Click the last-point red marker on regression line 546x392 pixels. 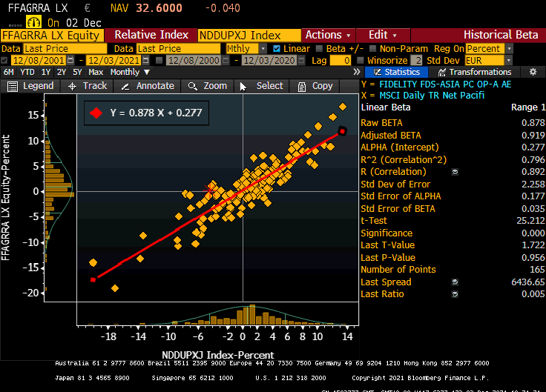click(x=342, y=131)
